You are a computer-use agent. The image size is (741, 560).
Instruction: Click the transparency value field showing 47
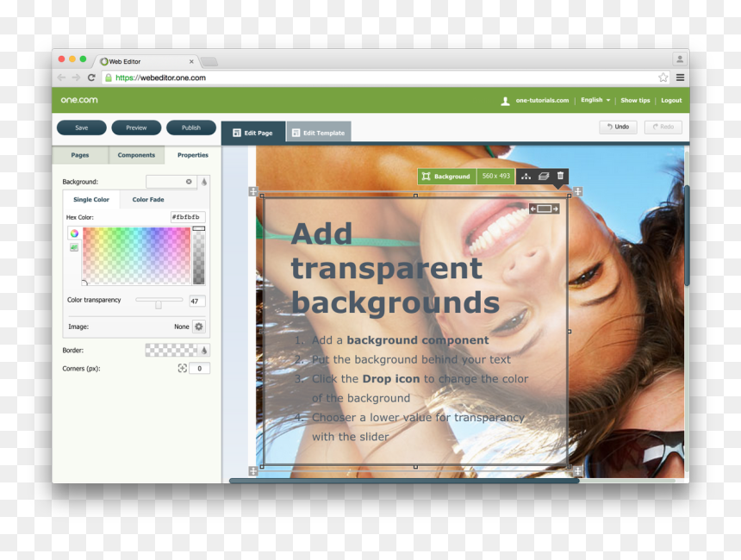pos(197,301)
